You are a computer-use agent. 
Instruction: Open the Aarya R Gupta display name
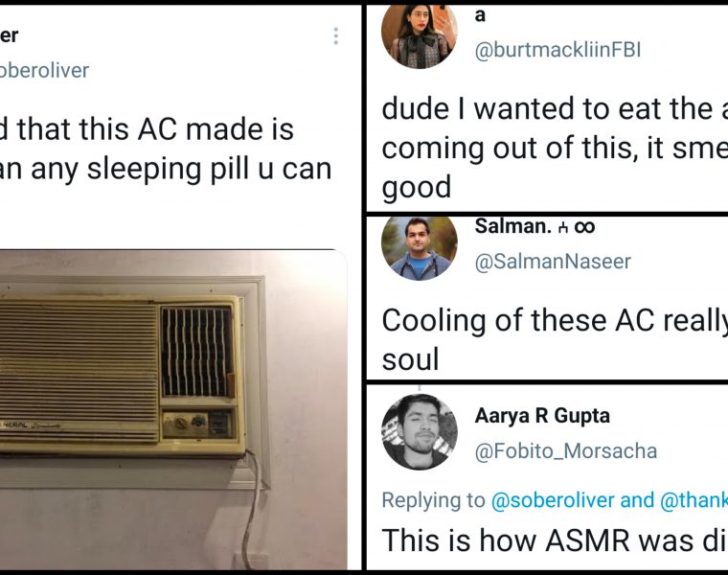tap(542, 415)
